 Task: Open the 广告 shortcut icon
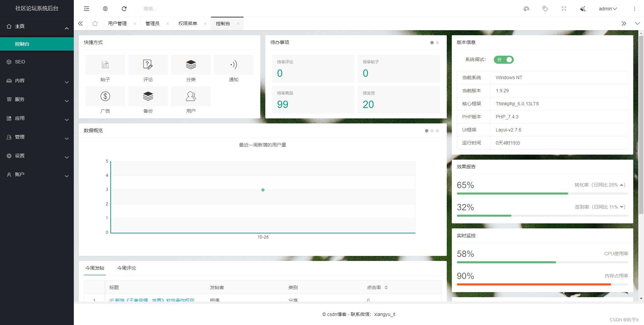tap(105, 96)
